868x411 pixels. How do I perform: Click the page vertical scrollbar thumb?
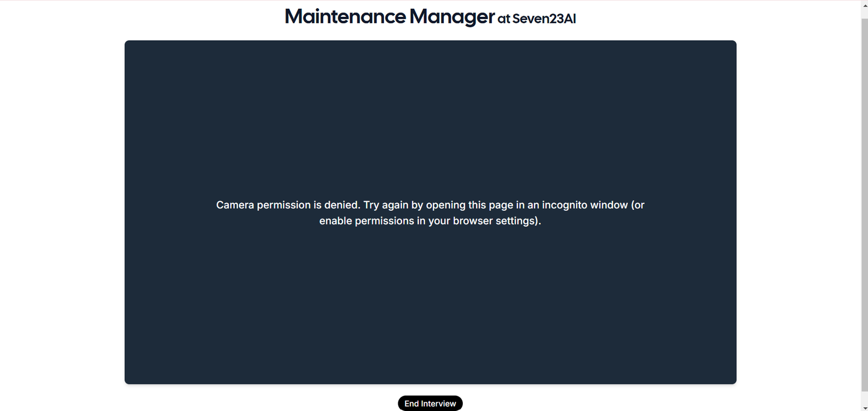tap(864, 205)
